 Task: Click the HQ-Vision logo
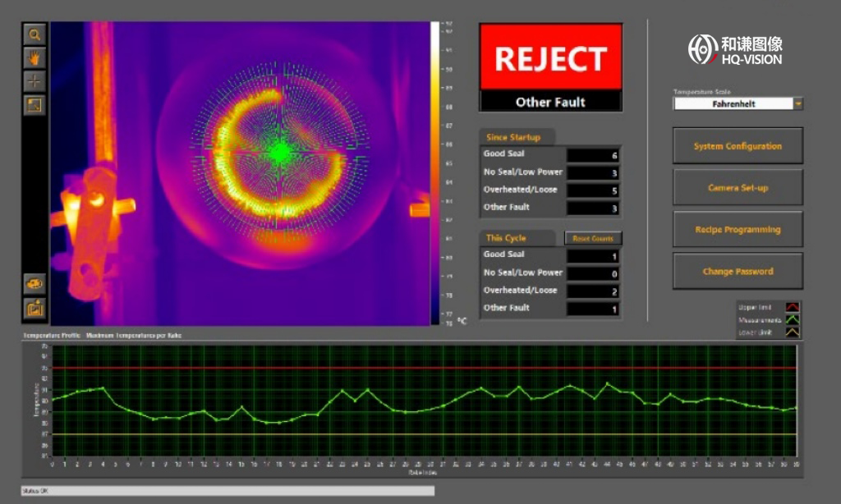coord(735,49)
